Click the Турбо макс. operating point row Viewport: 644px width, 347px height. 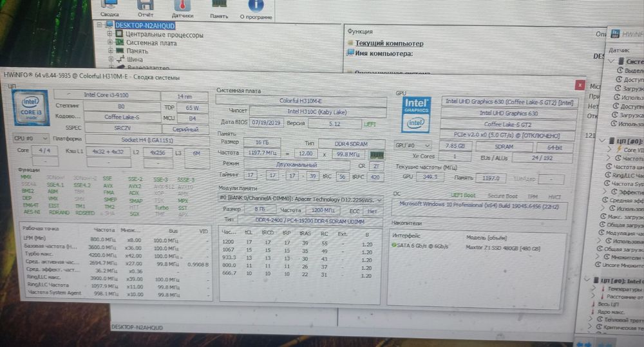(x=116, y=254)
